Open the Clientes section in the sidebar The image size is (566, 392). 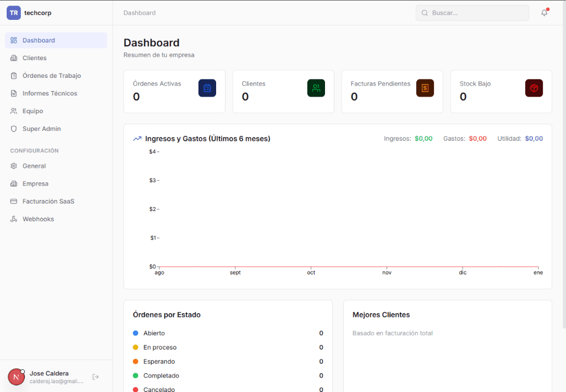35,58
